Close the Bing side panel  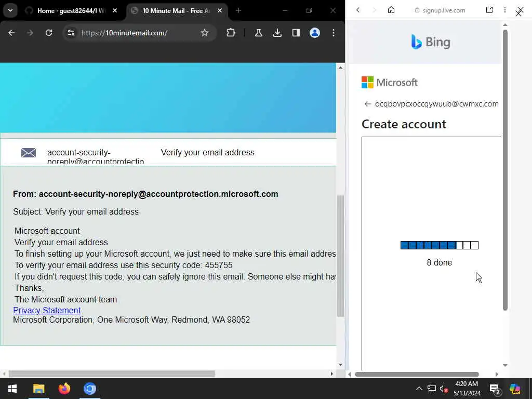[x=520, y=12]
